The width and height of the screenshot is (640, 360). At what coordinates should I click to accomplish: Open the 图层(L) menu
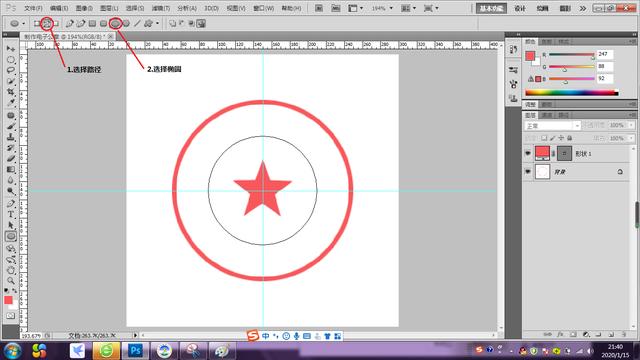[109, 8]
